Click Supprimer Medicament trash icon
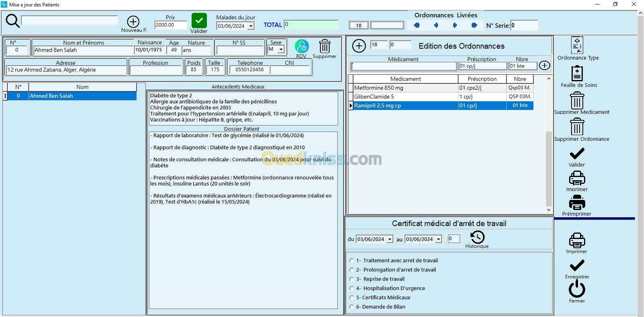The height and width of the screenshot is (317, 644). [x=577, y=100]
